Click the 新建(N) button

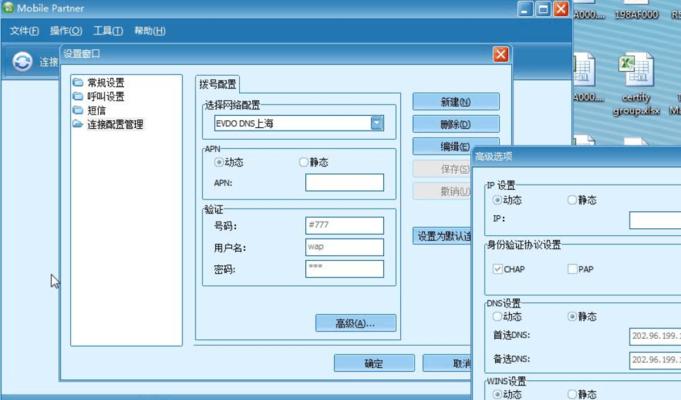(x=456, y=102)
